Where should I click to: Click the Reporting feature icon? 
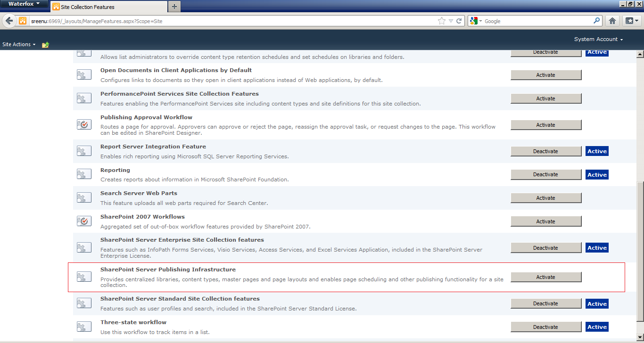pos(84,174)
